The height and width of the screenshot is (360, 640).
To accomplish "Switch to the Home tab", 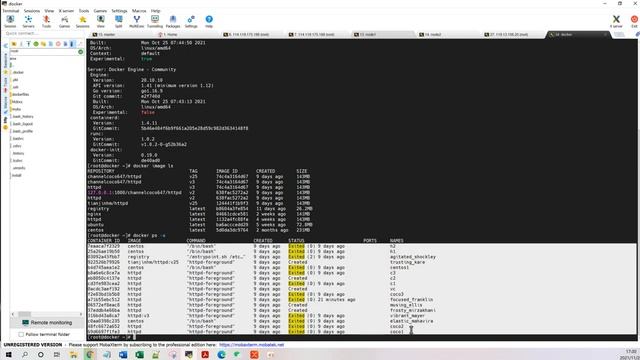I will click(x=187, y=35).
